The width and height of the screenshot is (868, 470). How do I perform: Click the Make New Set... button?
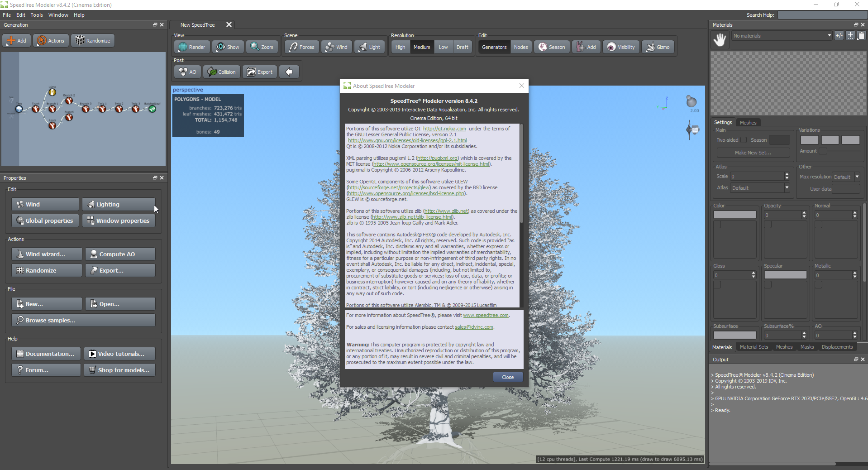753,153
